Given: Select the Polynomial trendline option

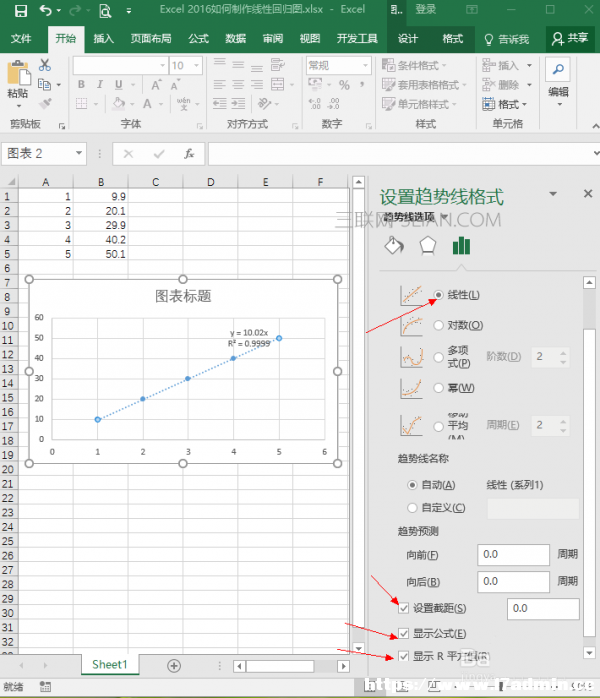Looking at the screenshot, I should pyautogui.click(x=438, y=357).
